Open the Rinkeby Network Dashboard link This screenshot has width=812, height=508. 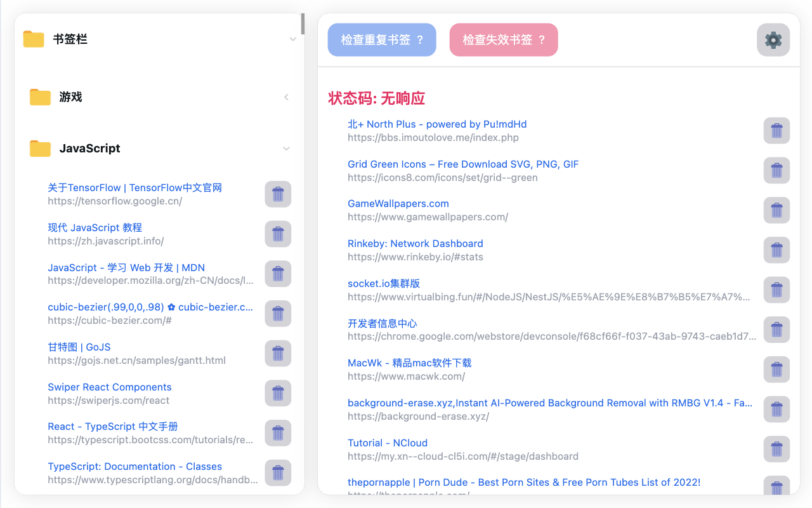pyautogui.click(x=415, y=243)
